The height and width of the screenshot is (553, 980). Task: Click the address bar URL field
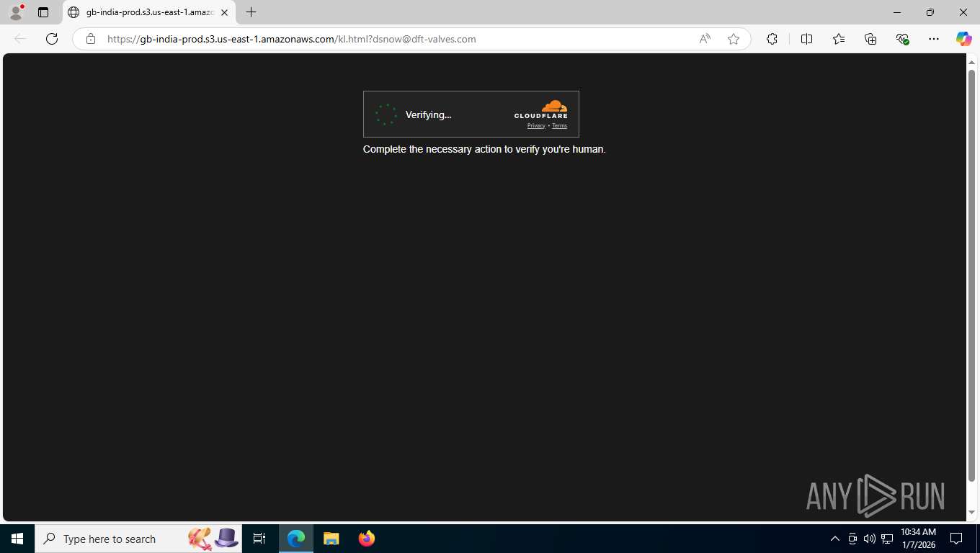point(396,39)
